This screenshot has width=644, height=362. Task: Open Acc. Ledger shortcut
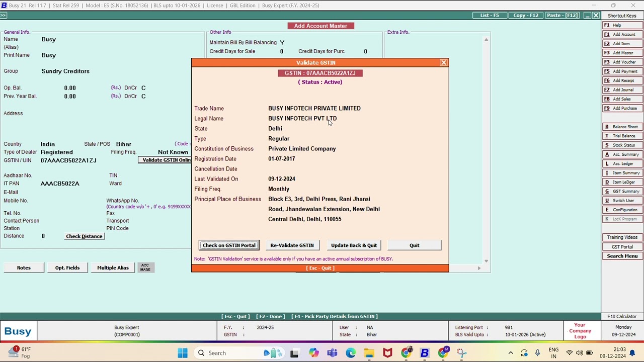(x=622, y=164)
